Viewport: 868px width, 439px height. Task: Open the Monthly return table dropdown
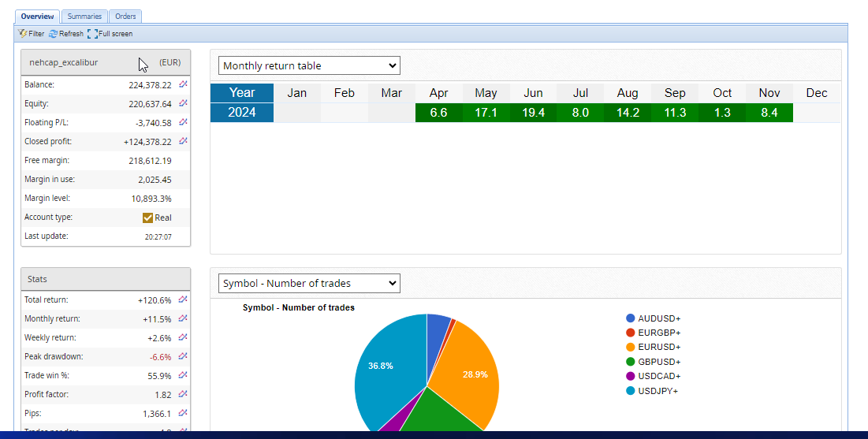[309, 65]
